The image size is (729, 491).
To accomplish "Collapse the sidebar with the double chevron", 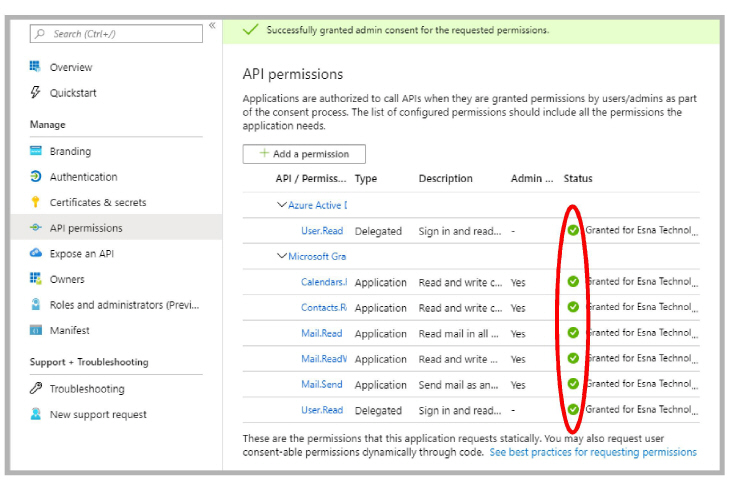I will pos(212,25).
